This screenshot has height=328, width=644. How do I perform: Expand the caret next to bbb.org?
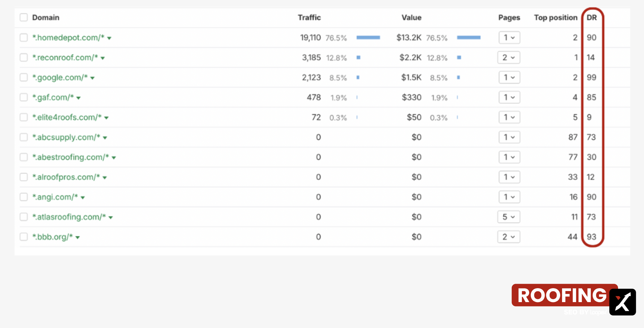pyautogui.click(x=78, y=237)
